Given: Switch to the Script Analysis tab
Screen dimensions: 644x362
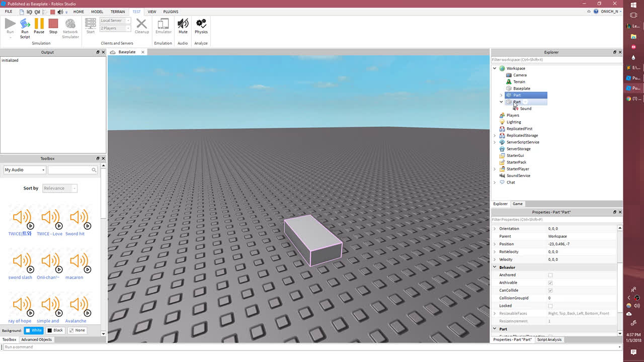Looking at the screenshot, I should click(549, 339).
